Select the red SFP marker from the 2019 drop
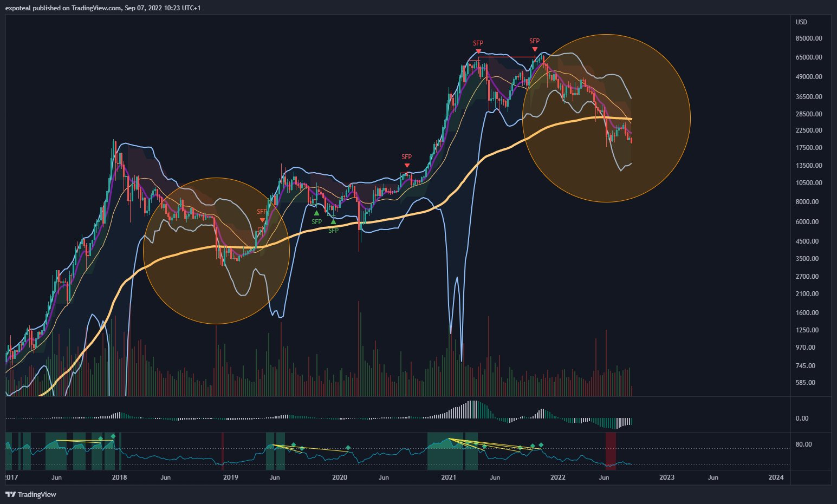This screenshot has width=837, height=504. (x=262, y=220)
